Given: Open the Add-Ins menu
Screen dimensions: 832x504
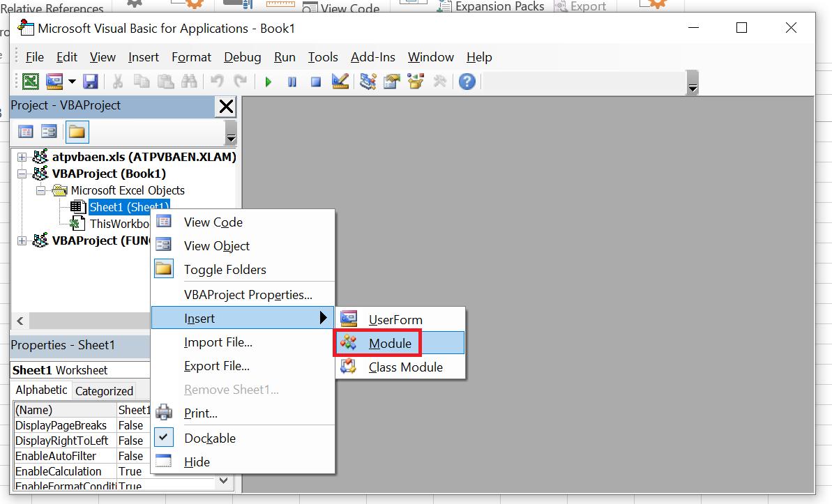Looking at the screenshot, I should [x=373, y=57].
